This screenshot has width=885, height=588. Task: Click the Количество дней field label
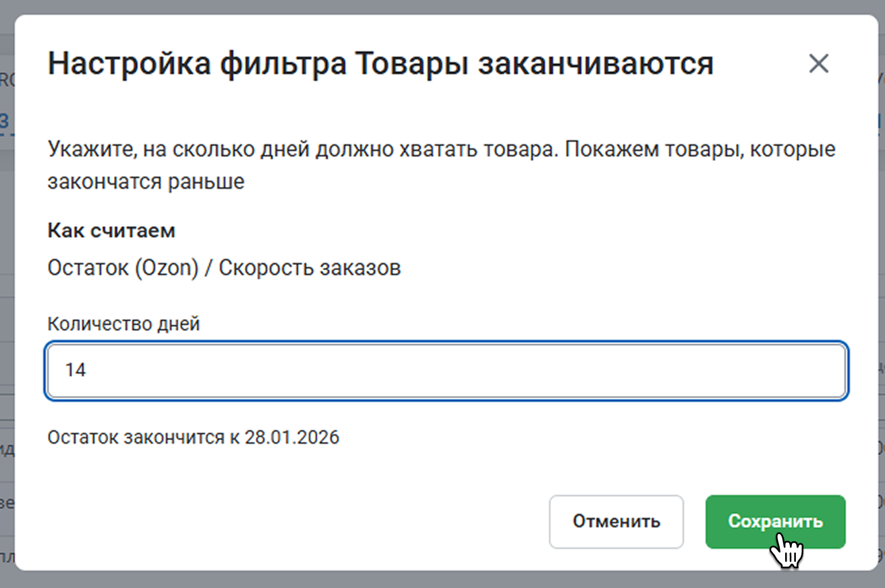tap(123, 324)
